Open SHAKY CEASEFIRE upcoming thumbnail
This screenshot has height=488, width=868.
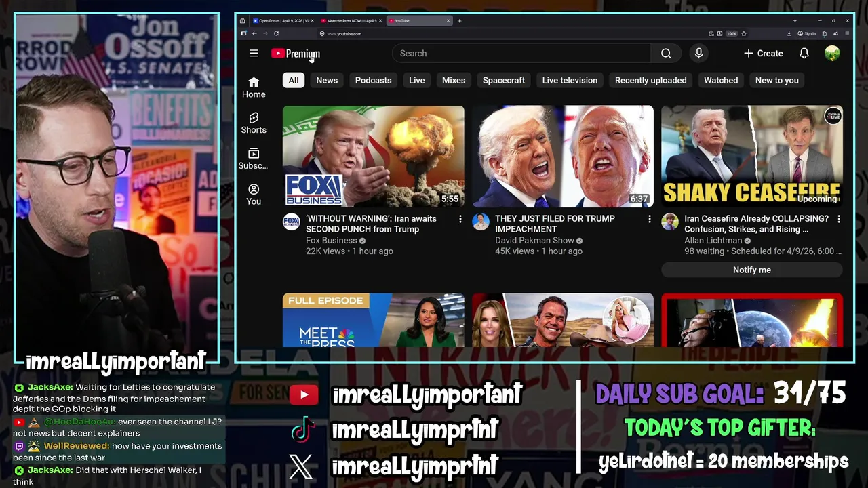[x=752, y=157]
